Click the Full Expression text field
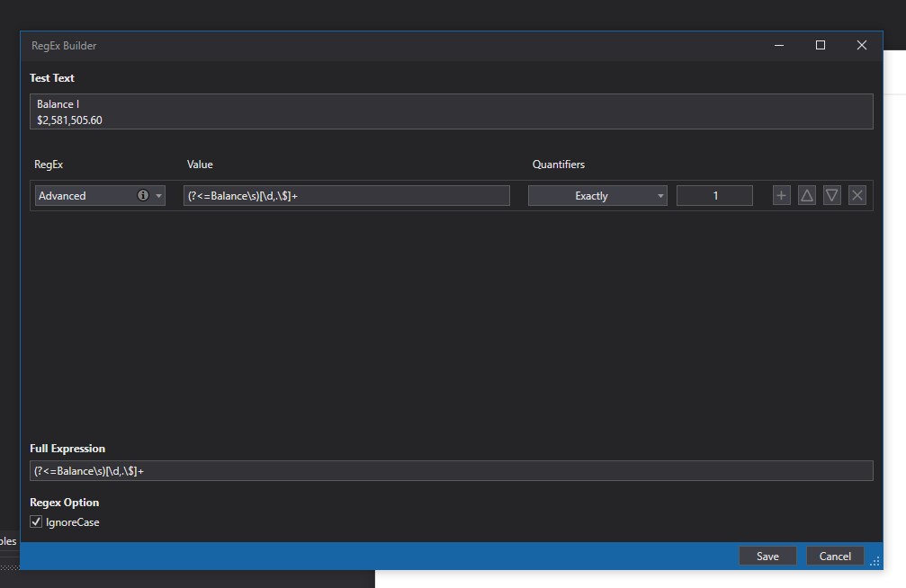Image resolution: width=906 pixels, height=588 pixels. pyautogui.click(x=450, y=469)
